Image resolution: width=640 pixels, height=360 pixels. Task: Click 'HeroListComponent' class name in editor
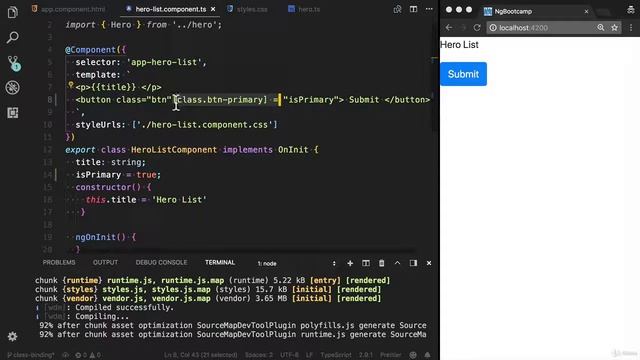coord(174,150)
